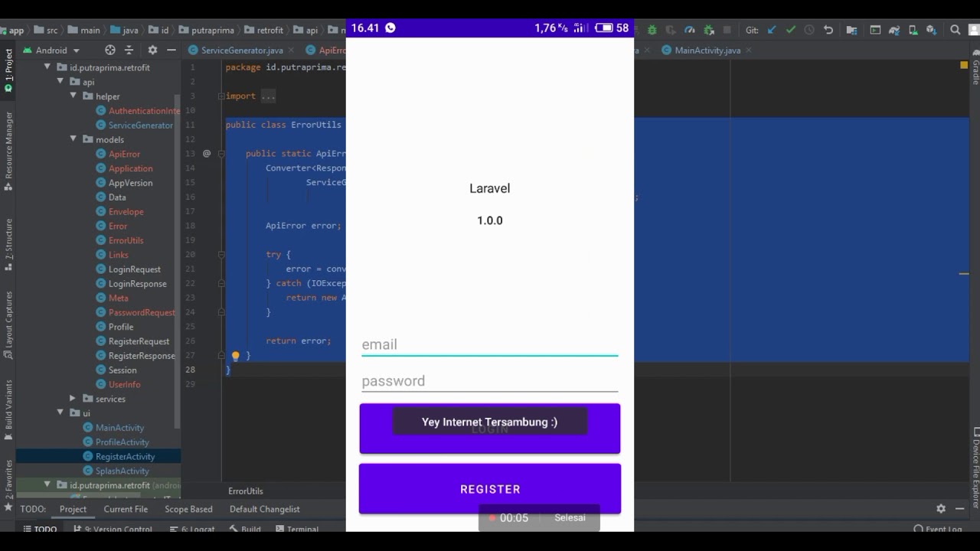Collapse the models folder
The width and height of the screenshot is (980, 551).
click(73, 139)
